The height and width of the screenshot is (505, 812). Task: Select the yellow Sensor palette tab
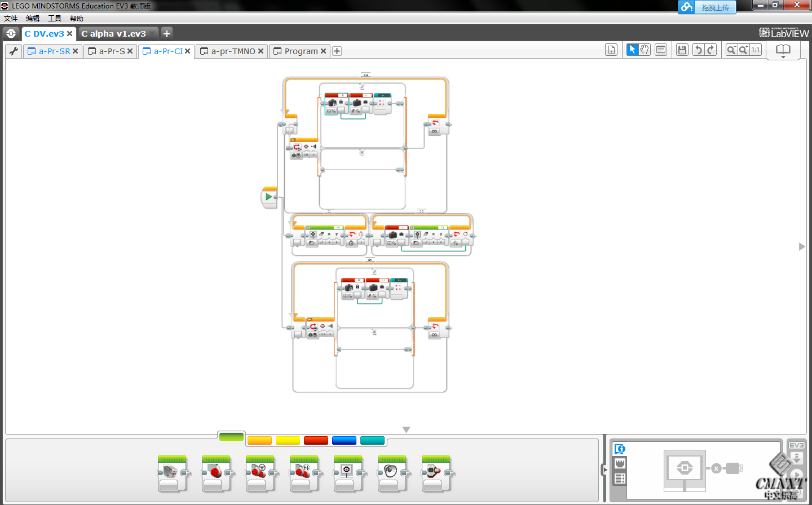tap(288, 440)
